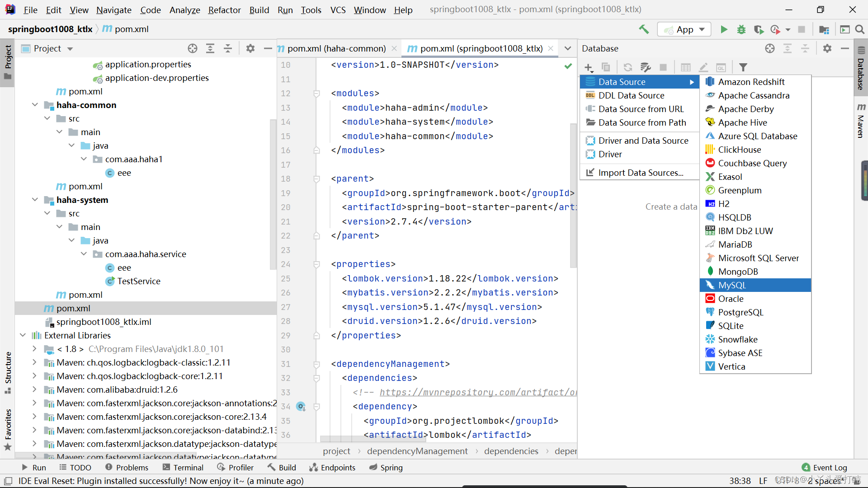
Task: Open Project panel settings gear
Action: pos(250,48)
